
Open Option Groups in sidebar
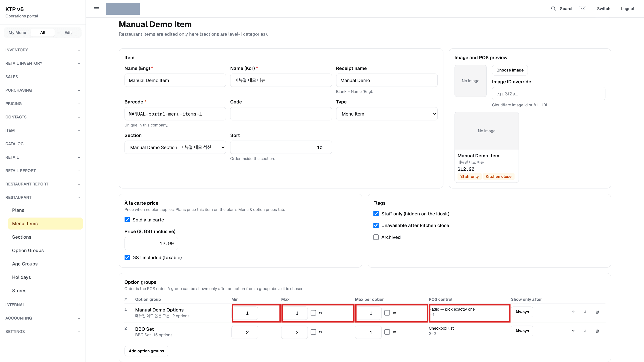point(28,250)
